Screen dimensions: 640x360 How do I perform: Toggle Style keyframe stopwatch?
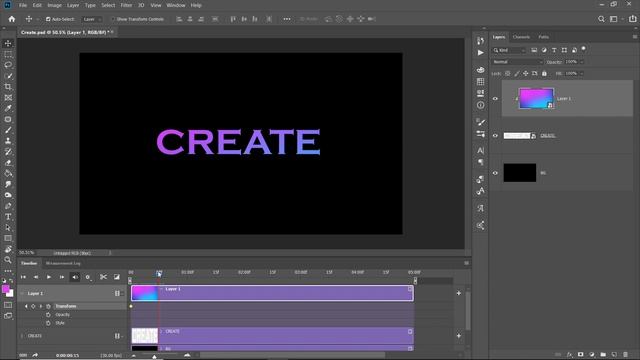coord(48,323)
